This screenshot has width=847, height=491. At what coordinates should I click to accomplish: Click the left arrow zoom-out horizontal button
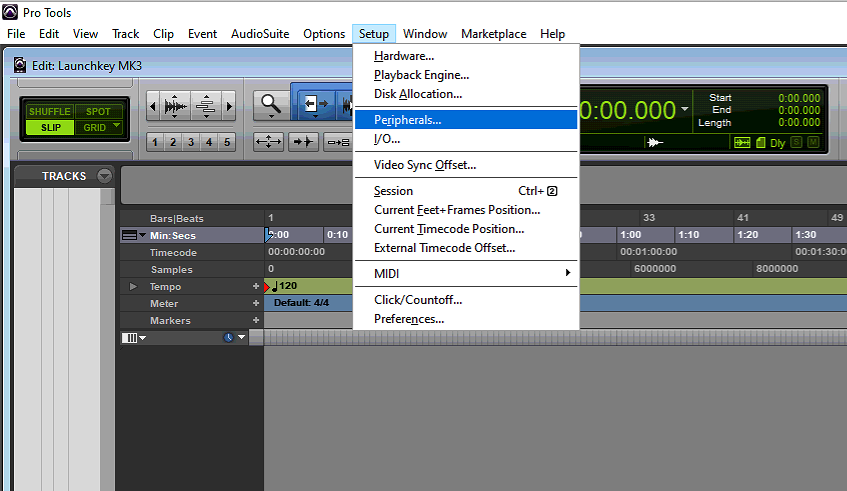click(x=153, y=106)
